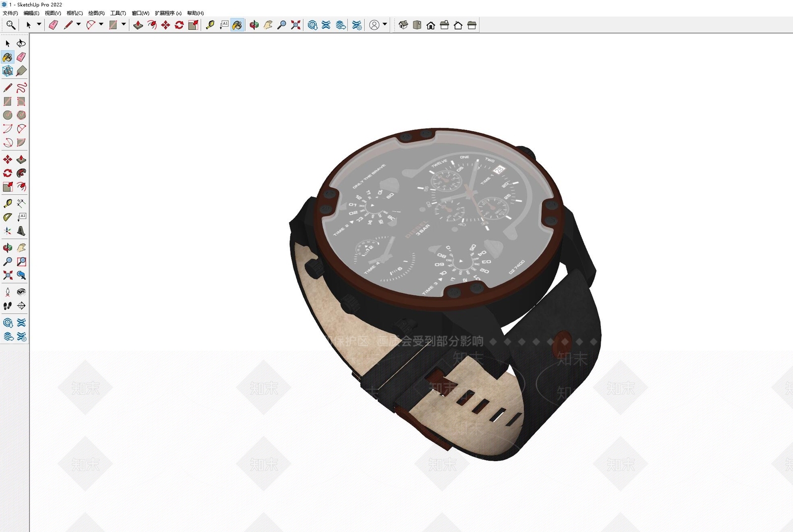Select the Lasso Select tool in left toolbar
Screen dimensions: 793x532
(21, 44)
